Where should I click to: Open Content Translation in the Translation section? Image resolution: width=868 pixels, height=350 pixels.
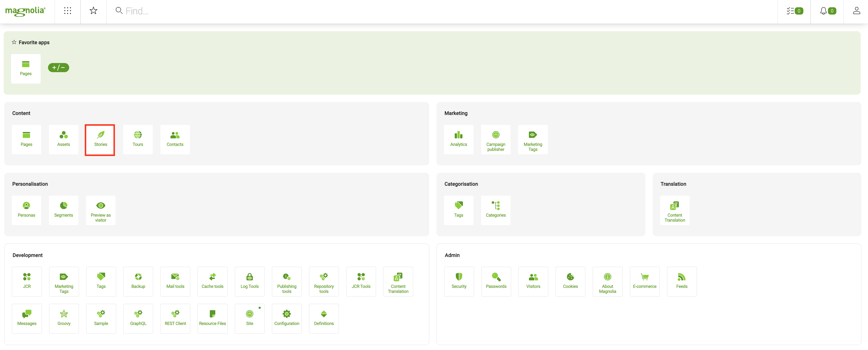675,210
